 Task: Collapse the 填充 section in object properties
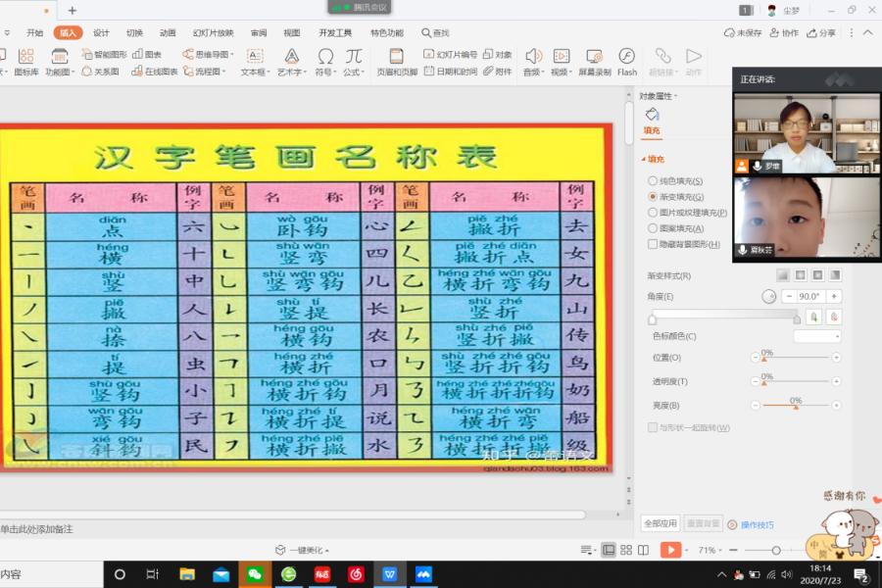654,160
